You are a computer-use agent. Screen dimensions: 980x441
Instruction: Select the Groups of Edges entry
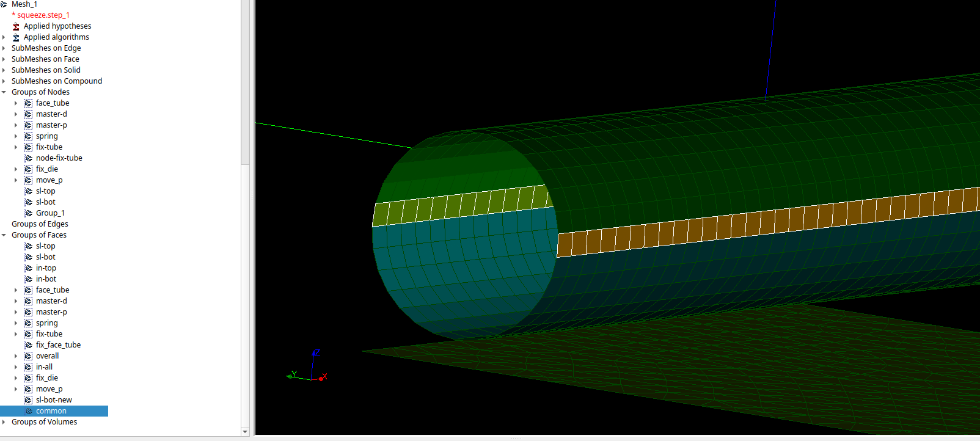point(40,224)
